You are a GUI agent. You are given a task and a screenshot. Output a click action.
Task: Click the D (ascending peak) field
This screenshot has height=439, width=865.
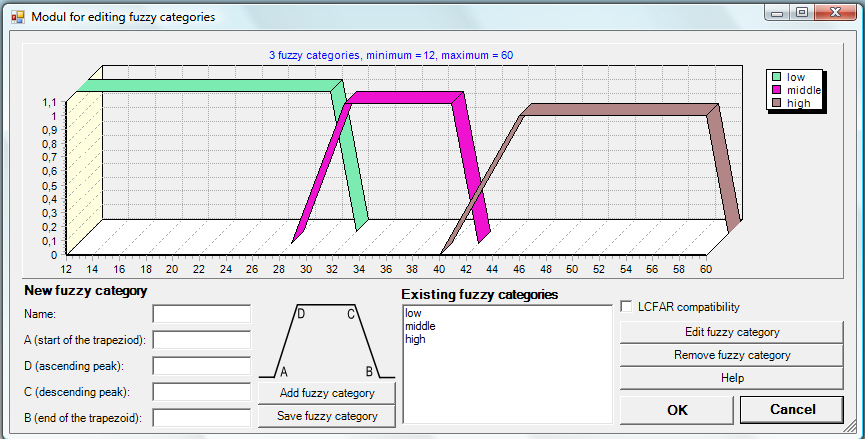pos(201,366)
